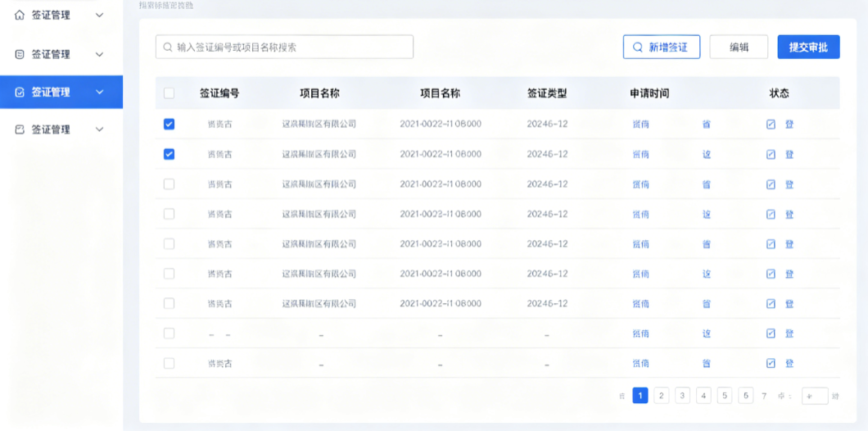Click the 签证类型 column header
The height and width of the screenshot is (431, 868).
(x=547, y=93)
